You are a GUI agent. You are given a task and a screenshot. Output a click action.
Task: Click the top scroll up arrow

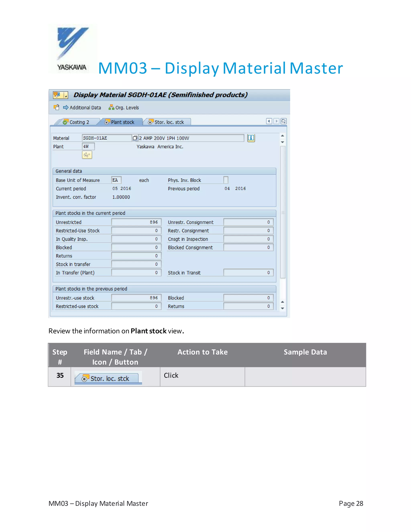tap(282, 136)
